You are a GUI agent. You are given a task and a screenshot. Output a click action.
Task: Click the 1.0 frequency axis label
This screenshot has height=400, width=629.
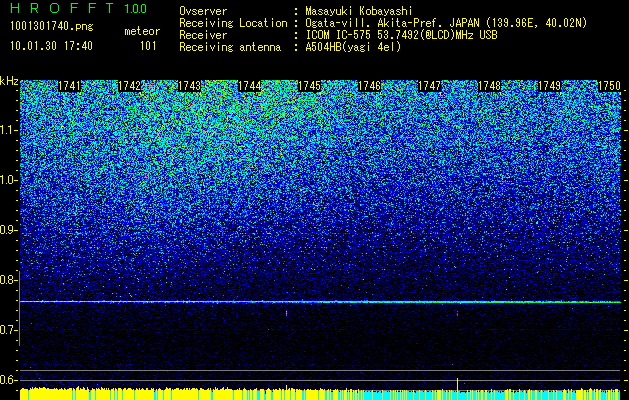pos(8,180)
